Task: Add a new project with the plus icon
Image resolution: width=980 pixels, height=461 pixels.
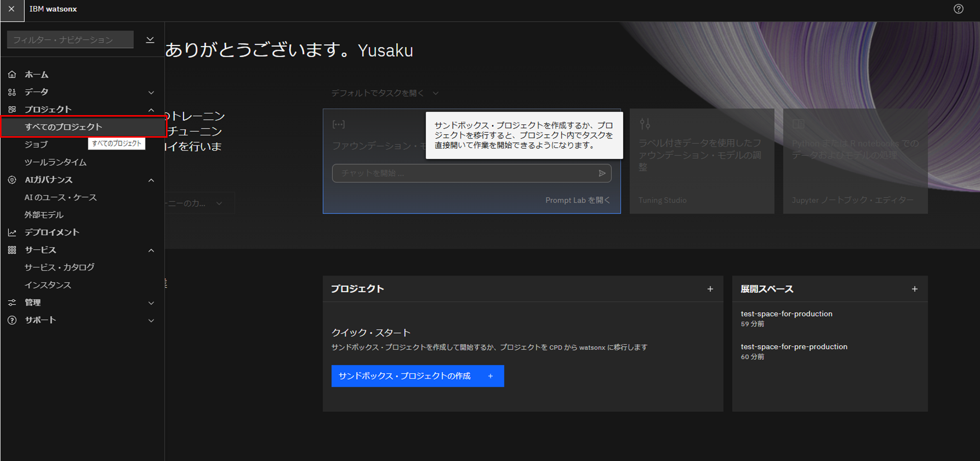Action: click(x=710, y=289)
